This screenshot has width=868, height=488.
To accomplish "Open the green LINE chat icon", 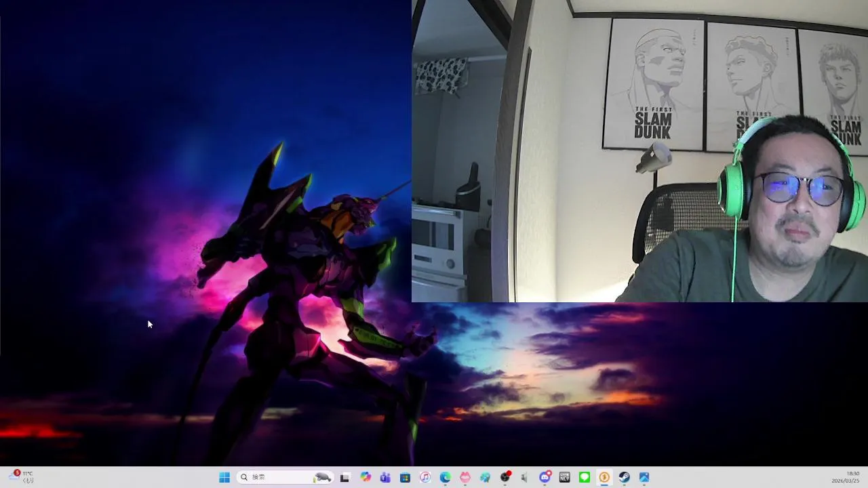I will (x=585, y=477).
